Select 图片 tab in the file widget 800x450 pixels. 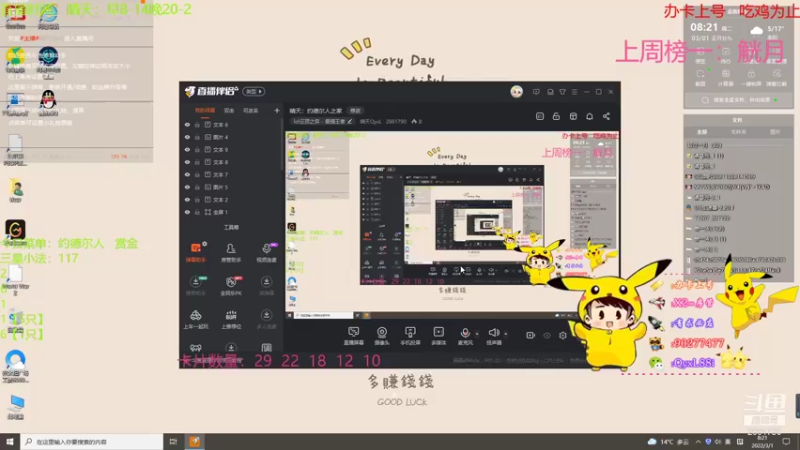(x=774, y=132)
